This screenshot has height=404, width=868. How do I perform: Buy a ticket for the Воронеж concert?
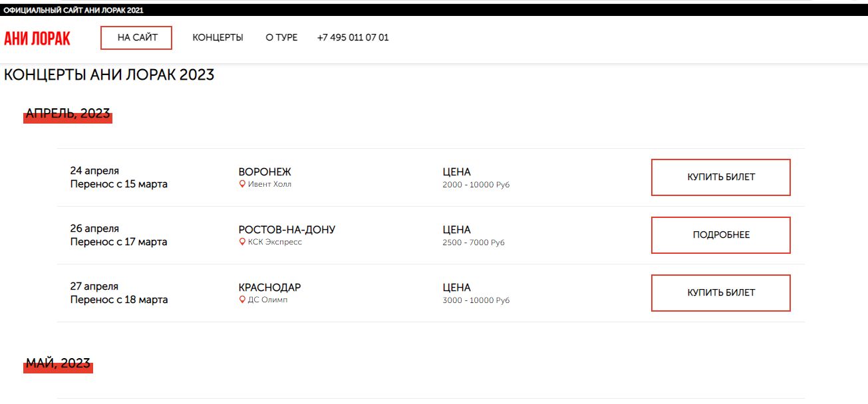721,177
